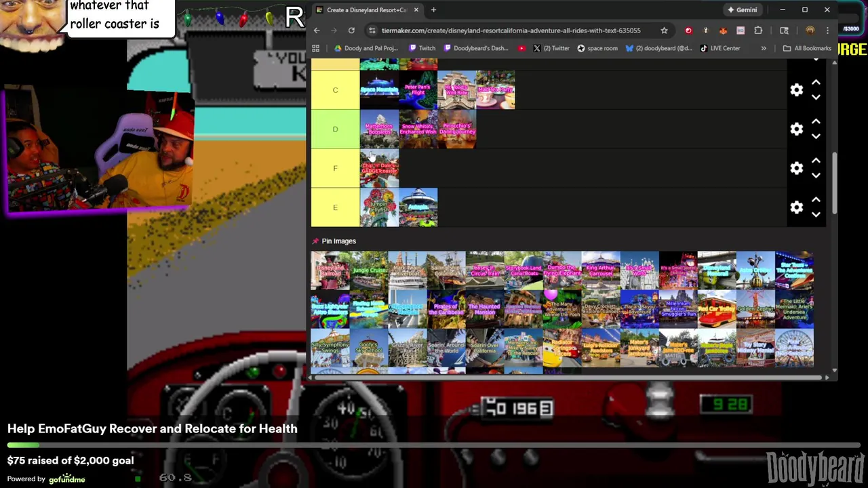868x488 pixels.
Task: Pick Casey Jr. Circus Train thumbnail
Action: (485, 270)
